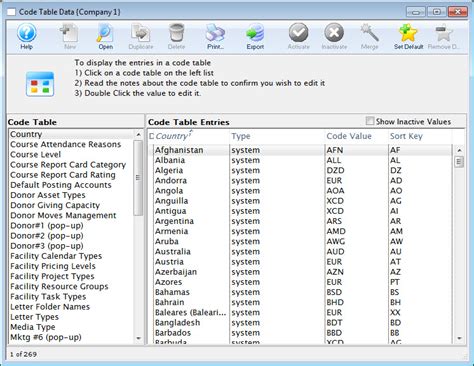Click the Merge wand icon
The image size is (474, 366).
(x=369, y=37)
